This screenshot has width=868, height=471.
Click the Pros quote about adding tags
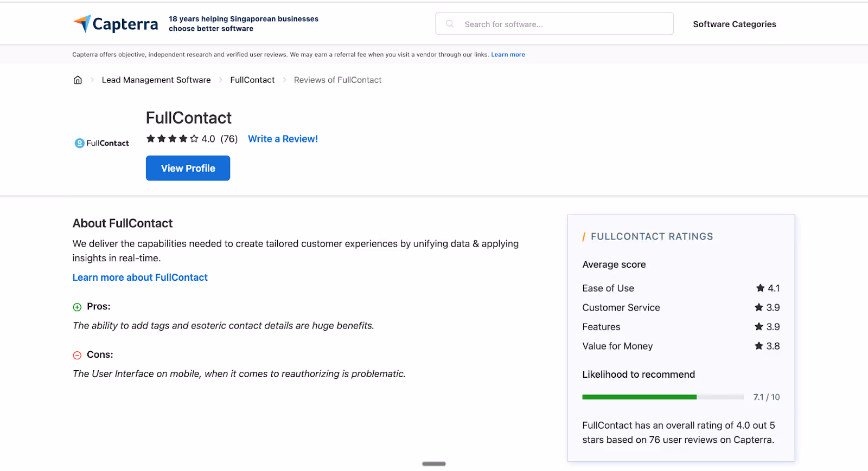point(224,326)
